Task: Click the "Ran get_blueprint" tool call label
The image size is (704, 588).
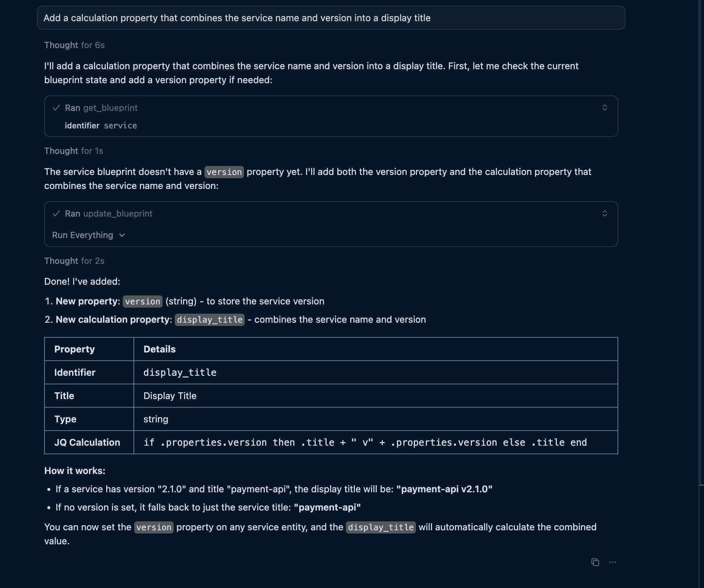Action: pos(101,108)
